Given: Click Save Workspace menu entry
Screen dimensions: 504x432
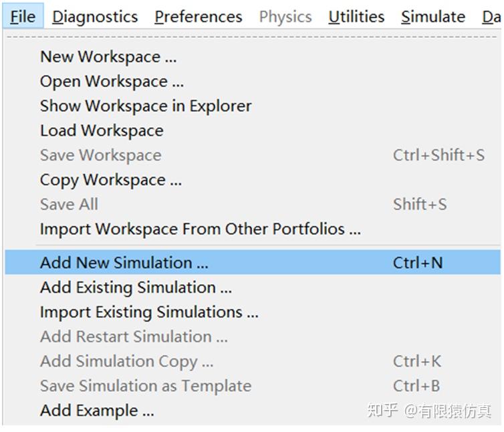Looking at the screenshot, I should 100,155.
